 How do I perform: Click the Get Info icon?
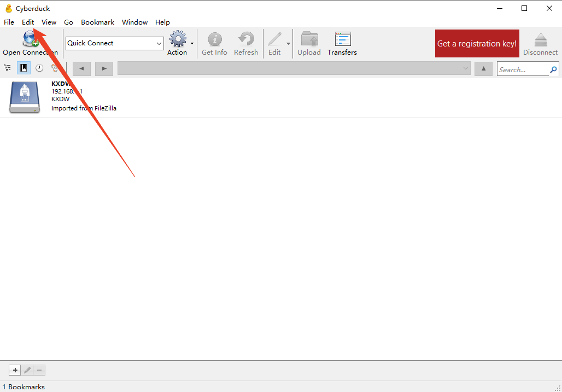pos(215,39)
